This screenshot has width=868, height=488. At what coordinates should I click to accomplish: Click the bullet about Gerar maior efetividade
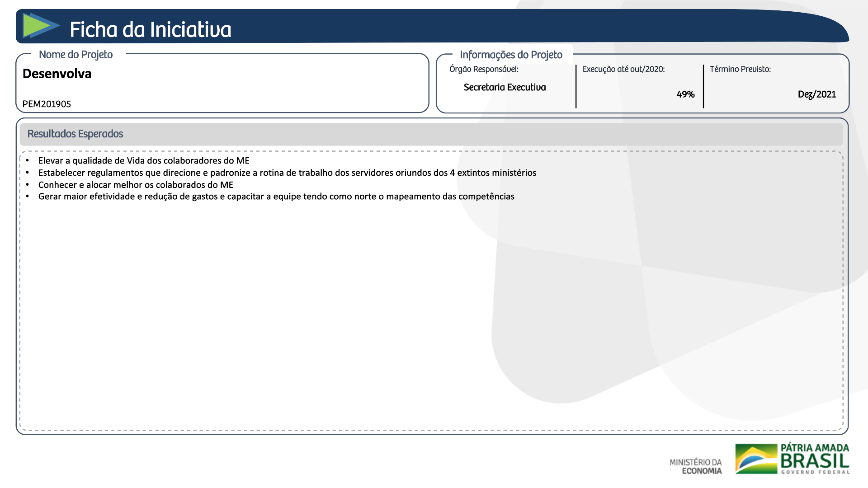[x=276, y=197]
